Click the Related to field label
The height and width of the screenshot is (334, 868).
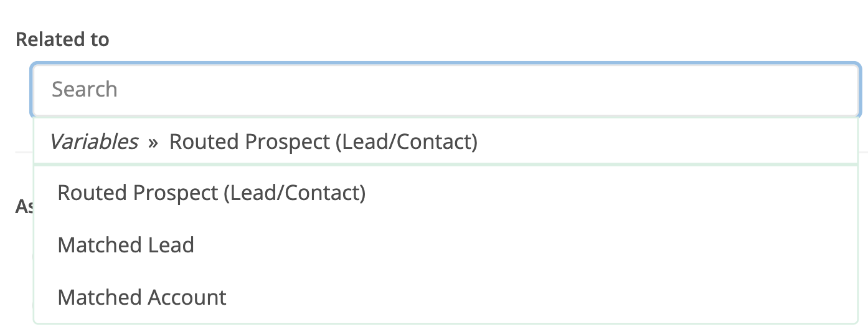(62, 39)
